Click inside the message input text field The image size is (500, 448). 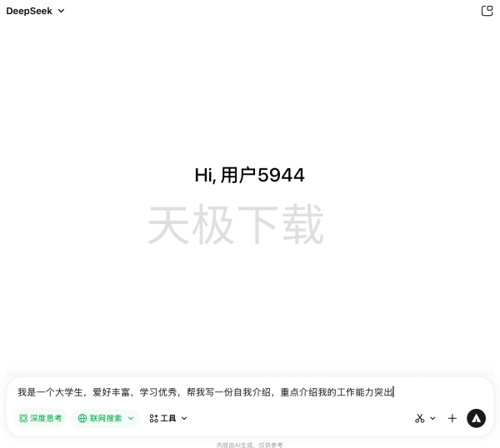250,392
